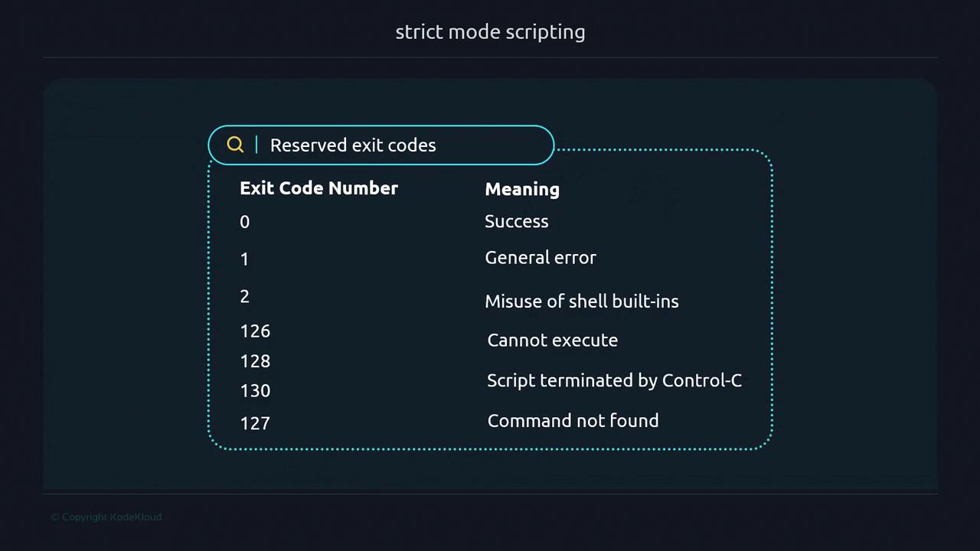The height and width of the screenshot is (551, 980).
Task: Select the 'Cannot execute' entry
Action: point(553,340)
